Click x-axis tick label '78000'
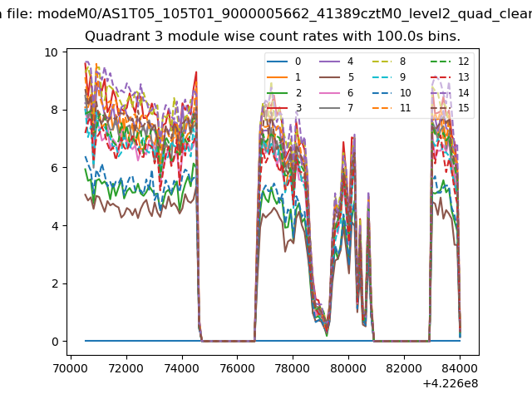The height and width of the screenshot is (399, 532). [293, 368]
